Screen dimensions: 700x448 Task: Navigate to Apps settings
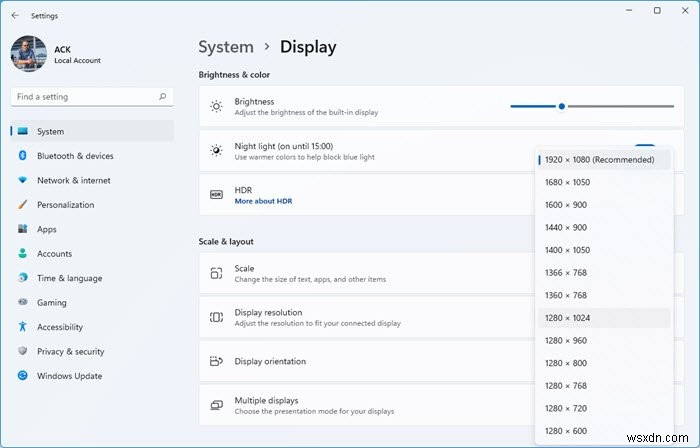(47, 229)
